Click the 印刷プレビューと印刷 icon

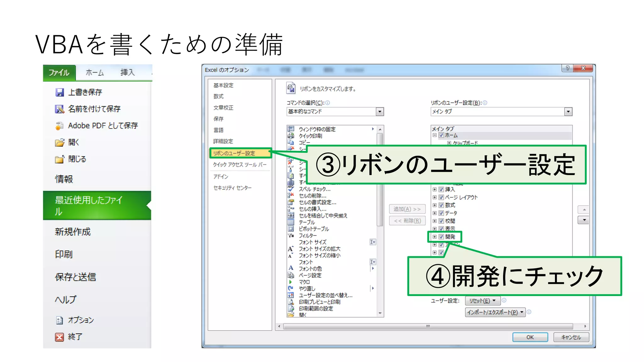[x=291, y=302]
